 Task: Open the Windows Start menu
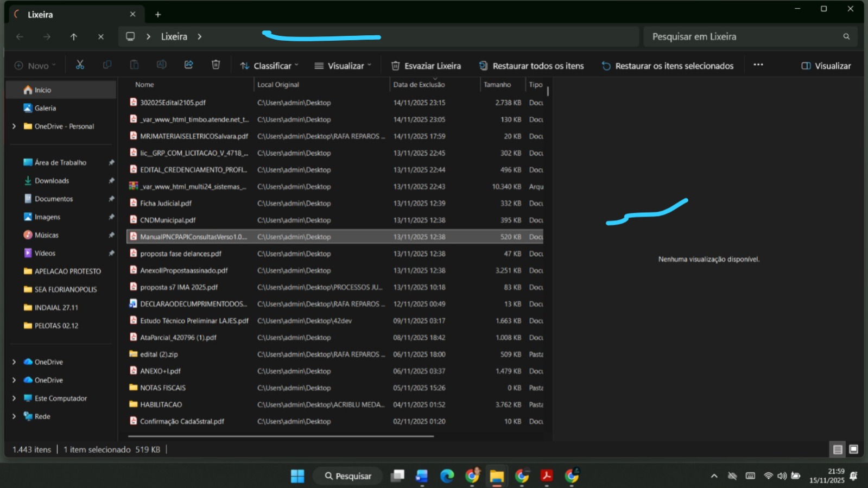(297, 476)
